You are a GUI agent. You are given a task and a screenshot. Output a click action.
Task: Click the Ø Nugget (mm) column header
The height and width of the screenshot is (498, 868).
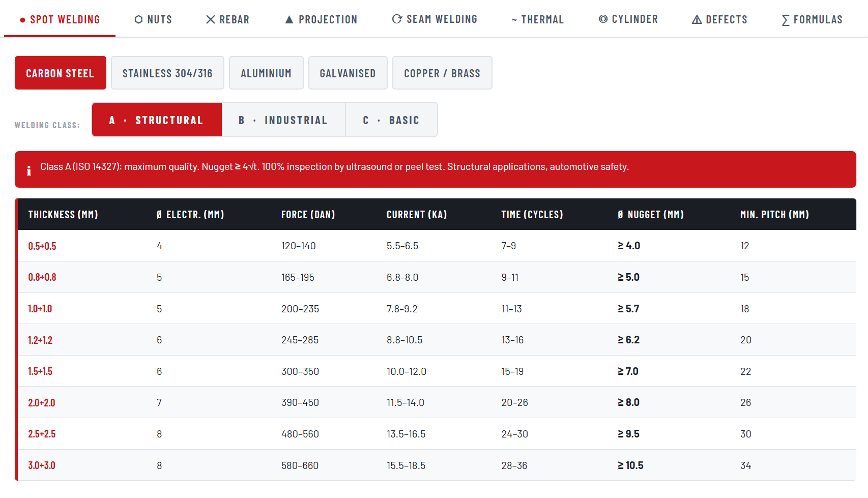[650, 215]
